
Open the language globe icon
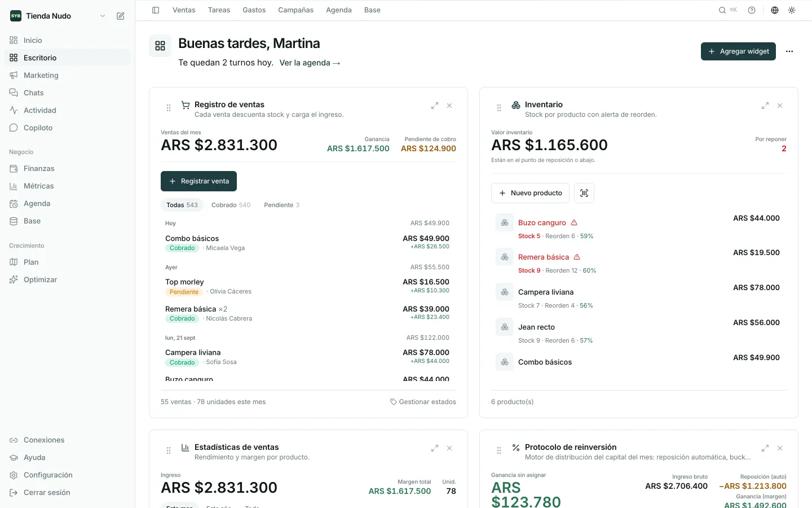pyautogui.click(x=775, y=10)
